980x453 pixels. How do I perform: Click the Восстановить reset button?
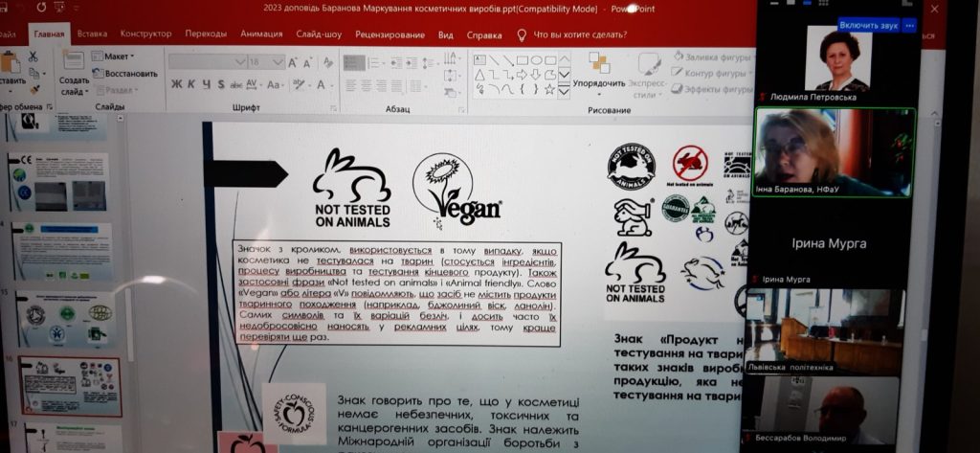[125, 73]
